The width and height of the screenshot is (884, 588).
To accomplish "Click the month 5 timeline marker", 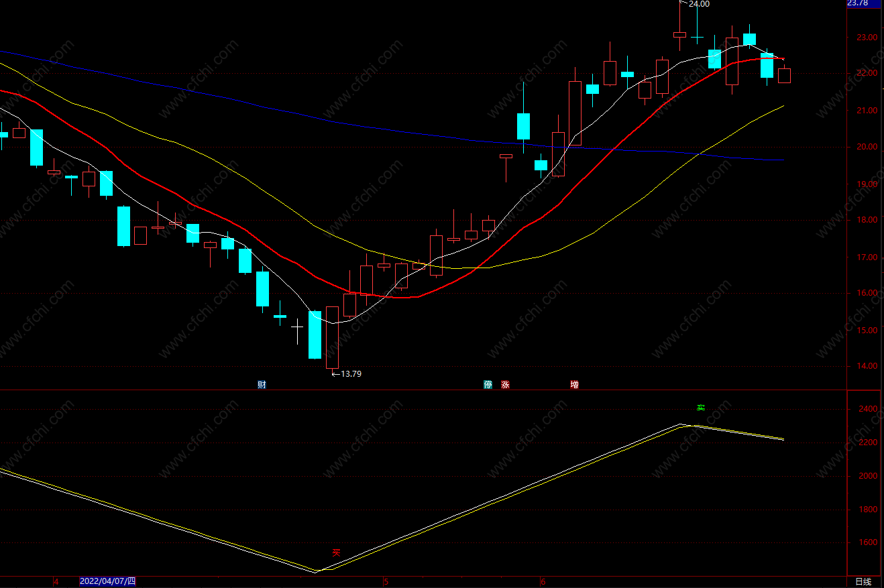I will click(386, 582).
